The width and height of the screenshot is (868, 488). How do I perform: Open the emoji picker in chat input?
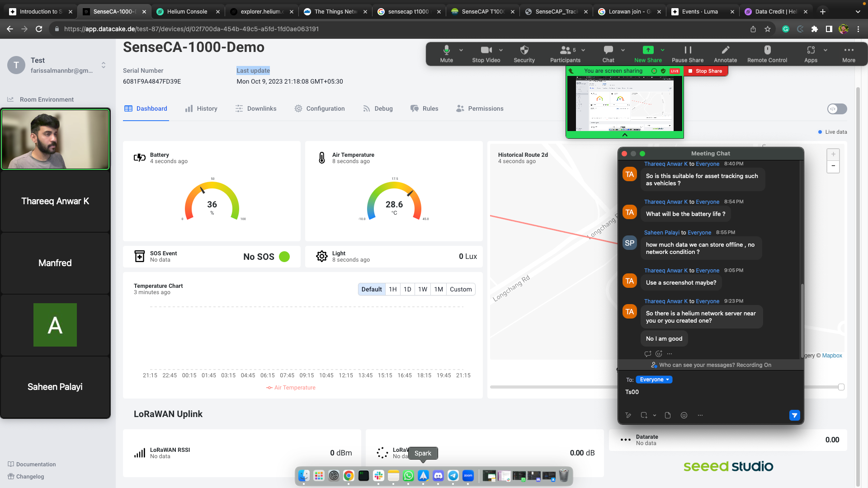pyautogui.click(x=684, y=415)
